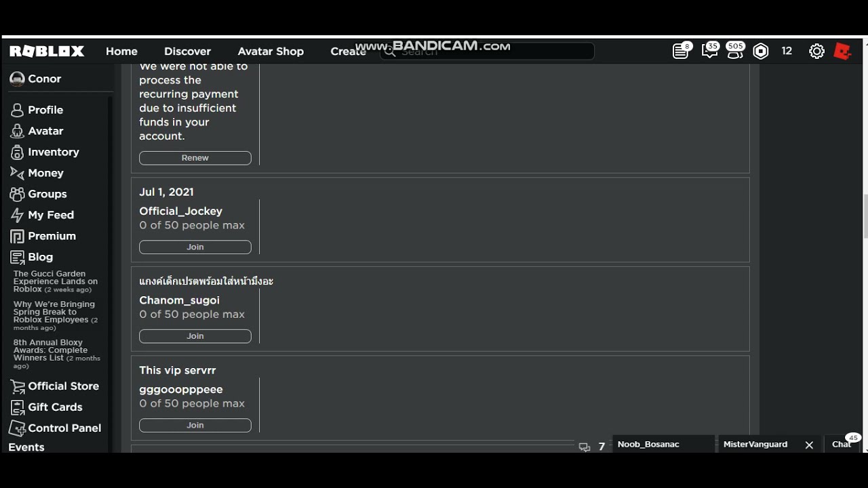The height and width of the screenshot is (488, 868).
Task: Read The Gucci Garden Experience blog post
Action: click(x=56, y=281)
